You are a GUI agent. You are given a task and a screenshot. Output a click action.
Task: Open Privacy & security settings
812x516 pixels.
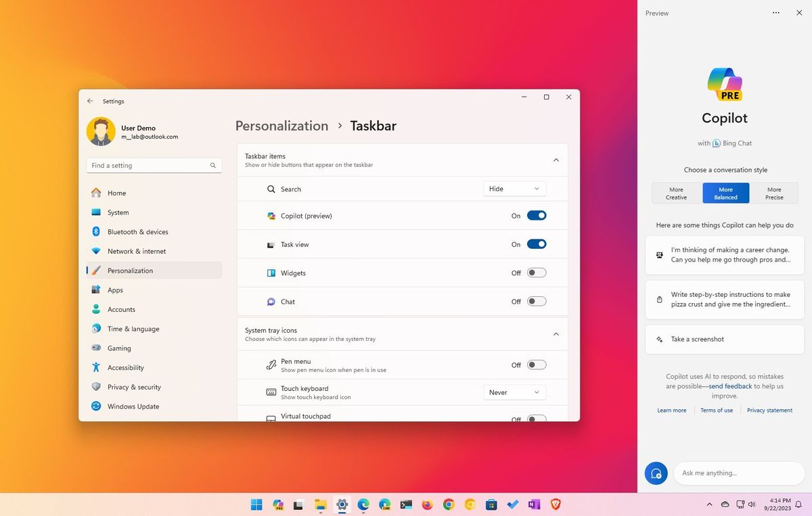tap(154, 388)
